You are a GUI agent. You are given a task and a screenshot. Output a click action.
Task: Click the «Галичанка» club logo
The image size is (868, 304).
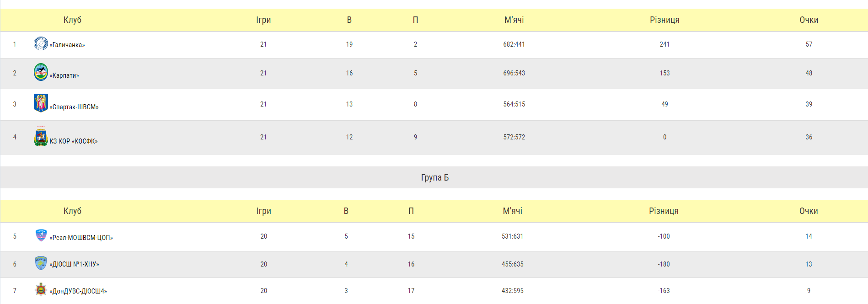coord(41,43)
